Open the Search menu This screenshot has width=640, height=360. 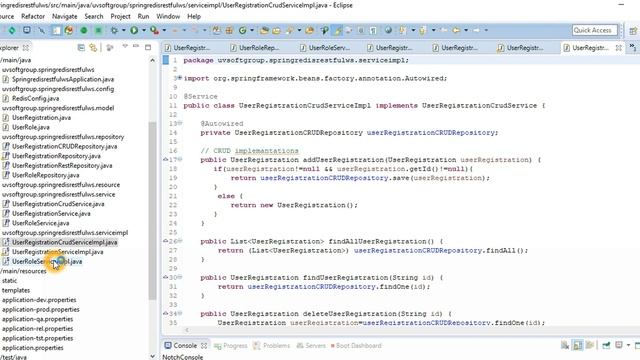[94, 16]
